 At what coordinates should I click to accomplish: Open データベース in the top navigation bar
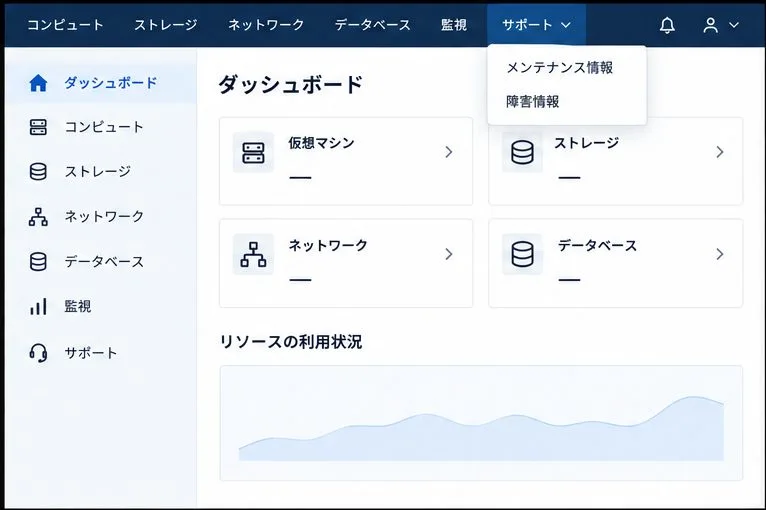[x=373, y=25]
